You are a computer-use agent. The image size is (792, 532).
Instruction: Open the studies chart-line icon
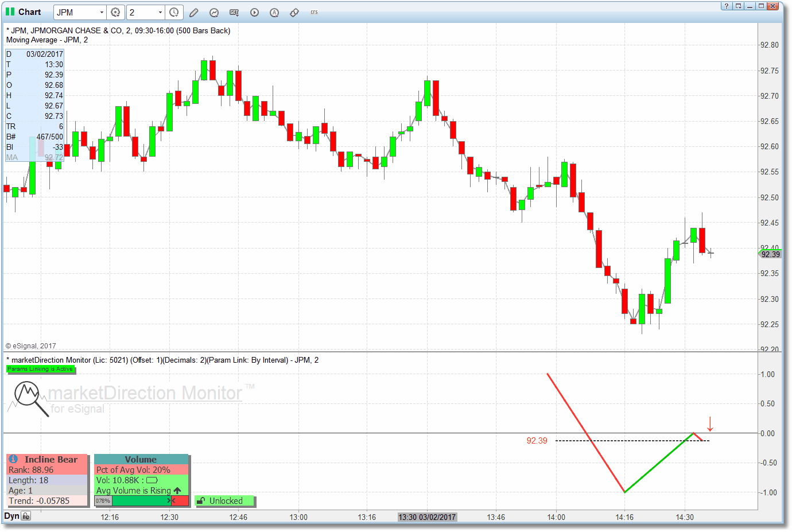214,12
